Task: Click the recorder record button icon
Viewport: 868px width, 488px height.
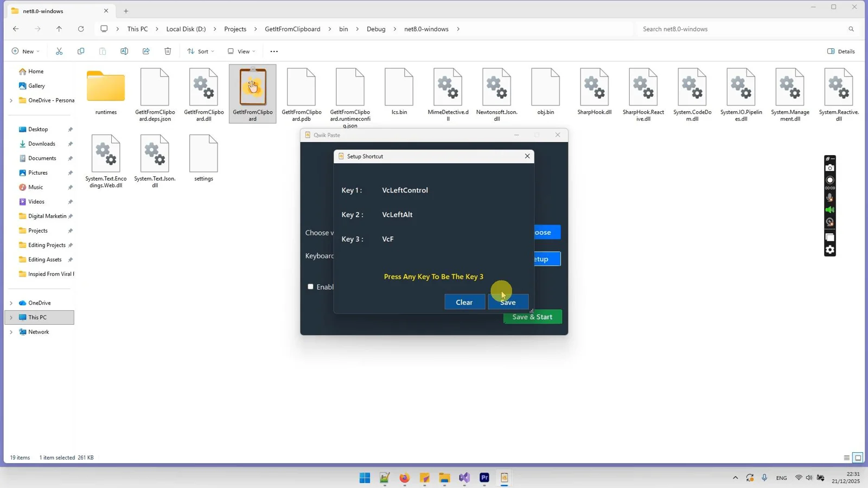Action: point(829,180)
